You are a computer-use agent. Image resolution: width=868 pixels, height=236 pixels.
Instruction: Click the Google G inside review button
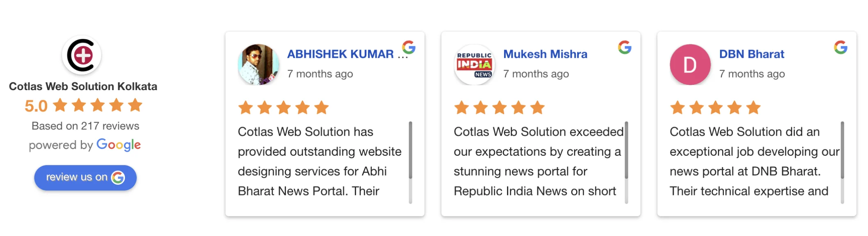point(118,177)
